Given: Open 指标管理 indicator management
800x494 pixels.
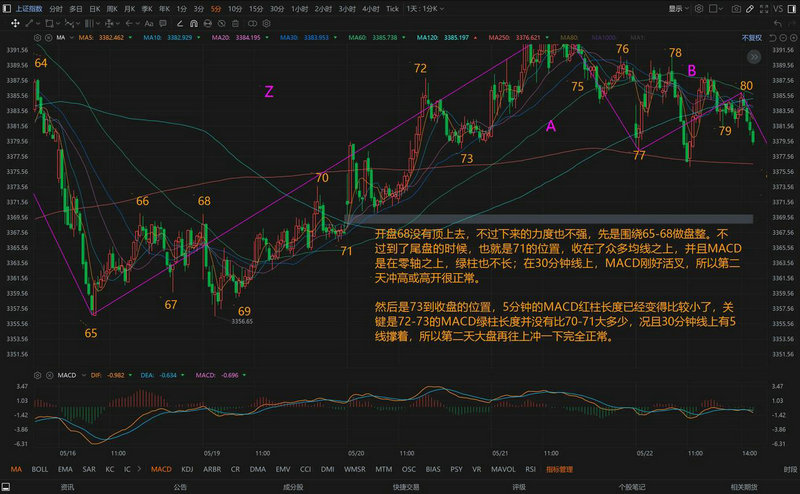Looking at the screenshot, I should click(560, 469).
